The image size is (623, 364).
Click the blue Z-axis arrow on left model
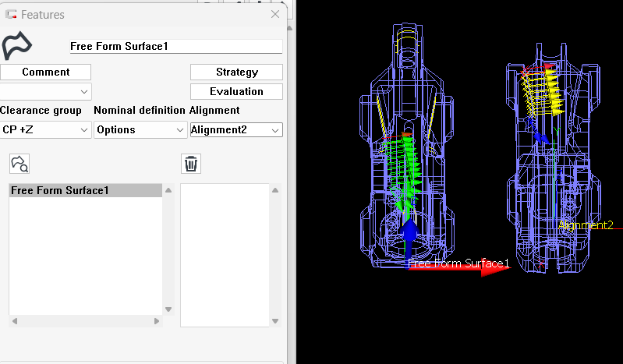point(409,240)
